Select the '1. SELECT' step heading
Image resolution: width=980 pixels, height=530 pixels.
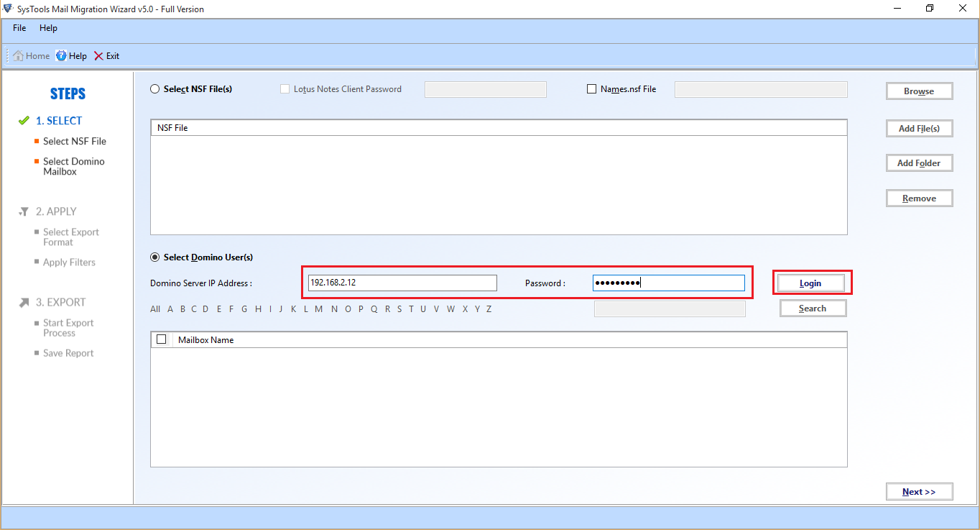point(59,121)
